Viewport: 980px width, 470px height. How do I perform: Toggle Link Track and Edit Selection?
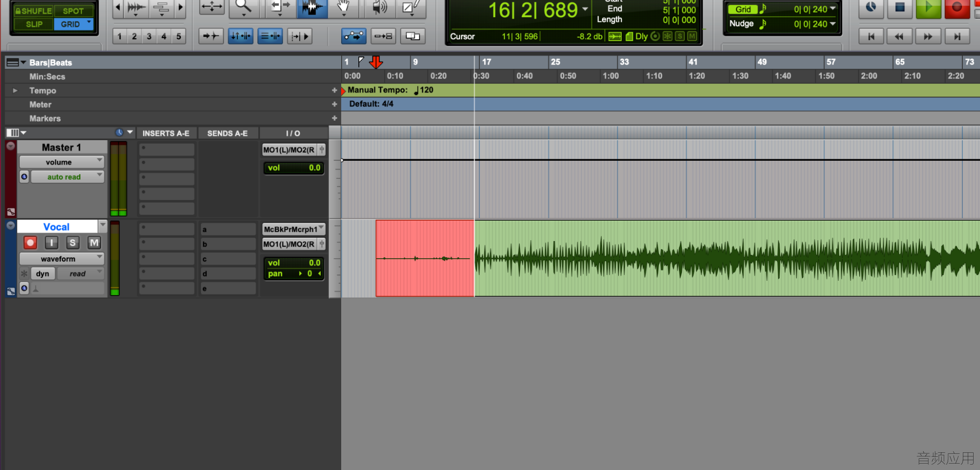(x=270, y=36)
